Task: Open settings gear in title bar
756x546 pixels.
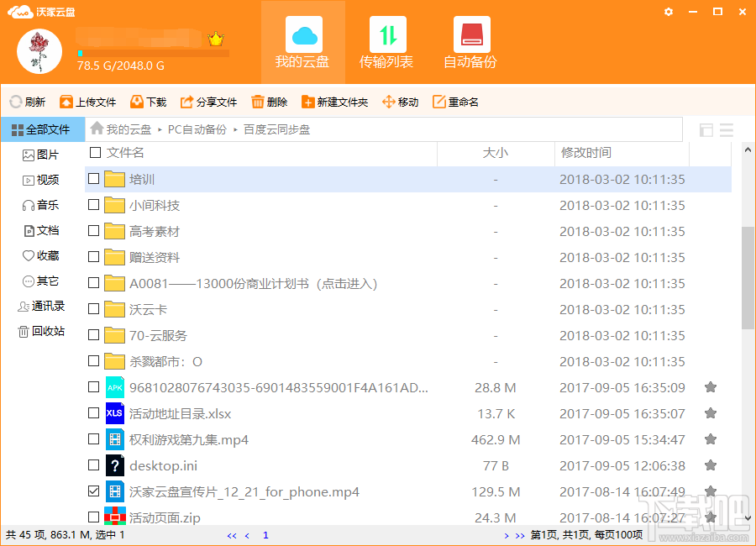Action: (x=669, y=12)
